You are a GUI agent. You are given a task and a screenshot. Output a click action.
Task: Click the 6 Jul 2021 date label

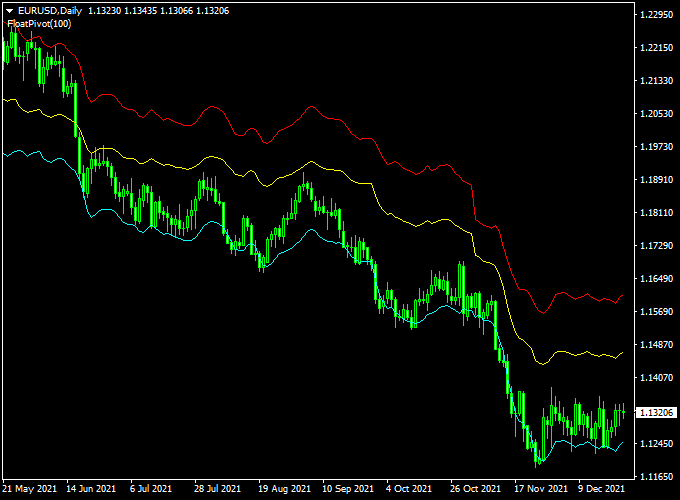click(x=151, y=489)
